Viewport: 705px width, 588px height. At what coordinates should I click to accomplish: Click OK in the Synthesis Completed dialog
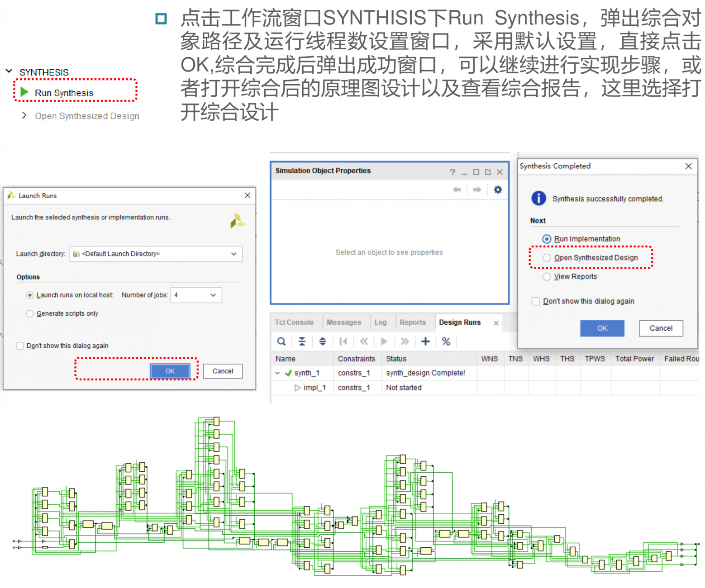click(x=602, y=328)
